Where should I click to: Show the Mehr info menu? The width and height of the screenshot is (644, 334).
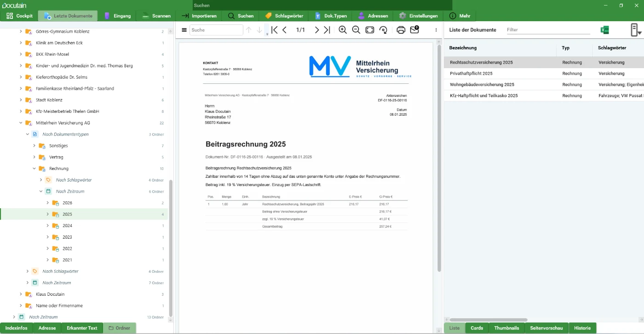point(460,16)
